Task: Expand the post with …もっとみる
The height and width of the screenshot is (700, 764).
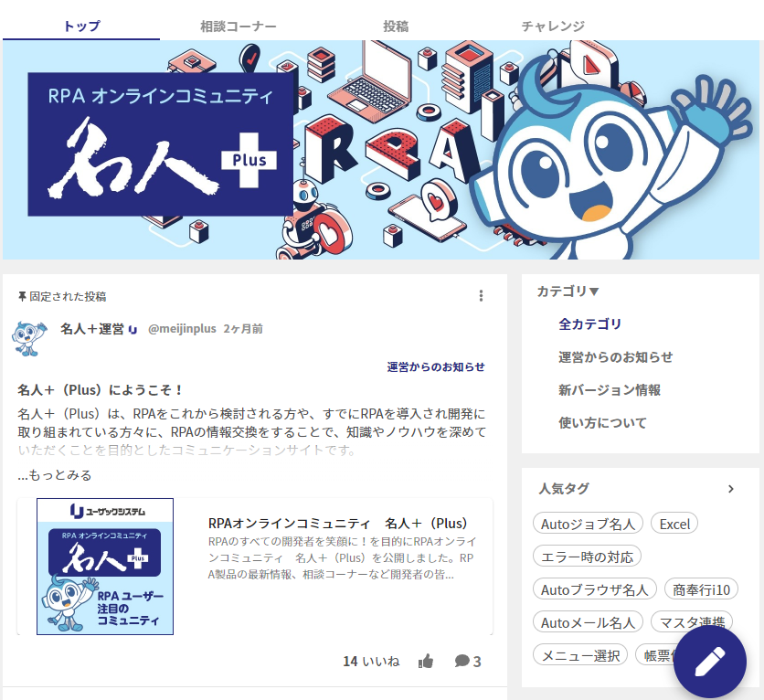Action: coord(55,475)
